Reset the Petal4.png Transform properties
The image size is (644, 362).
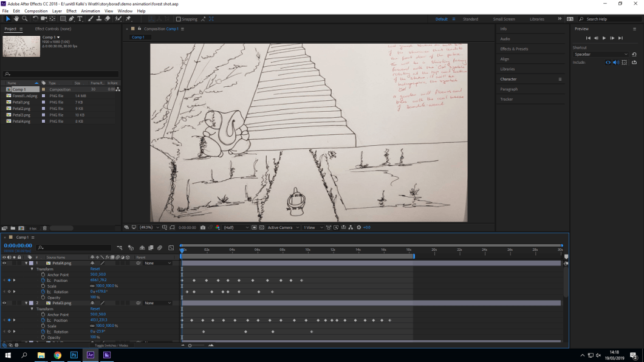click(95, 269)
